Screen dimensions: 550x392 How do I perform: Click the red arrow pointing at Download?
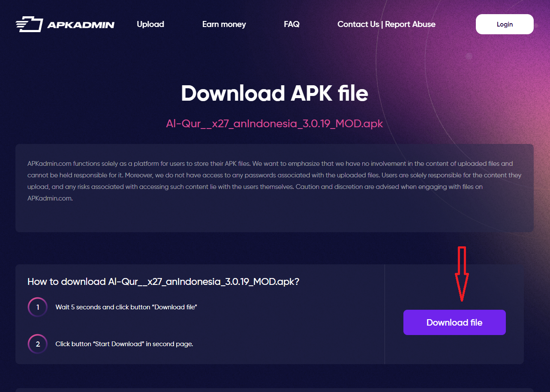pos(462,274)
